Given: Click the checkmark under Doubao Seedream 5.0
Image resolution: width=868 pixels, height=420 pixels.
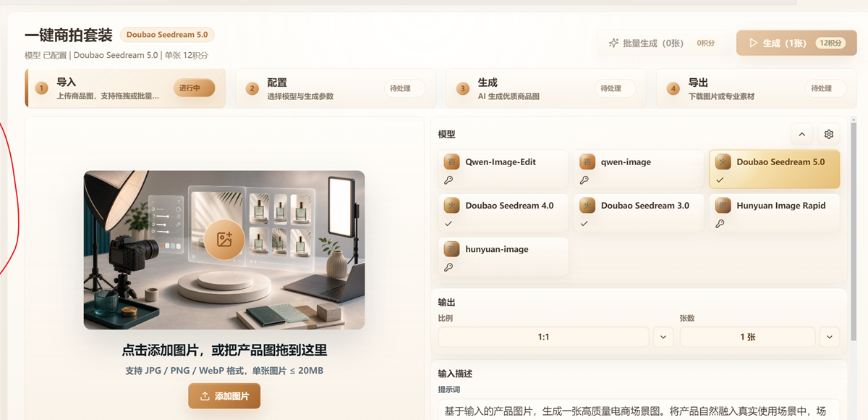Looking at the screenshot, I should click(x=720, y=180).
